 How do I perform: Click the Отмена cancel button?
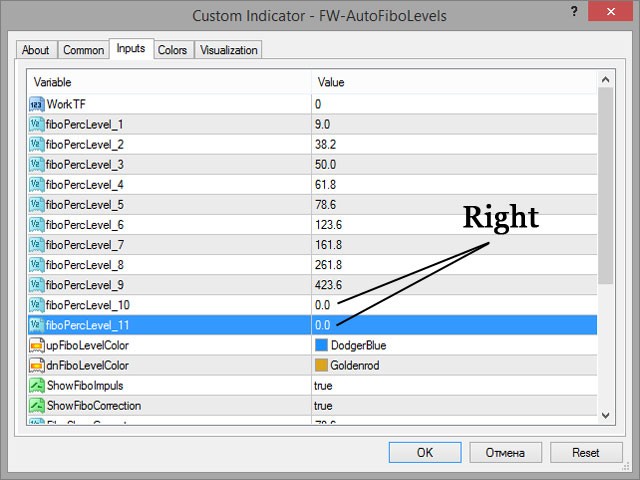pyautogui.click(x=505, y=452)
